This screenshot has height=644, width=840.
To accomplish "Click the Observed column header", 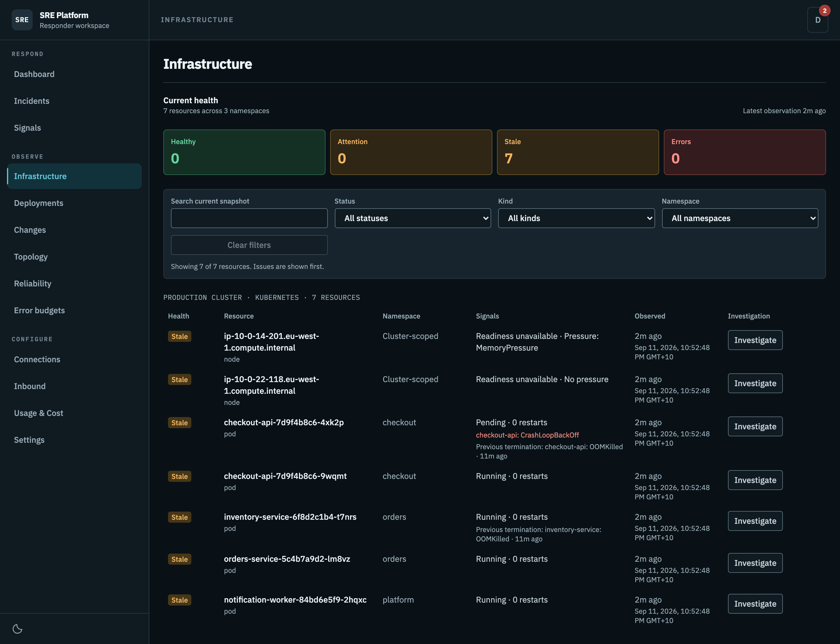I will point(650,316).
